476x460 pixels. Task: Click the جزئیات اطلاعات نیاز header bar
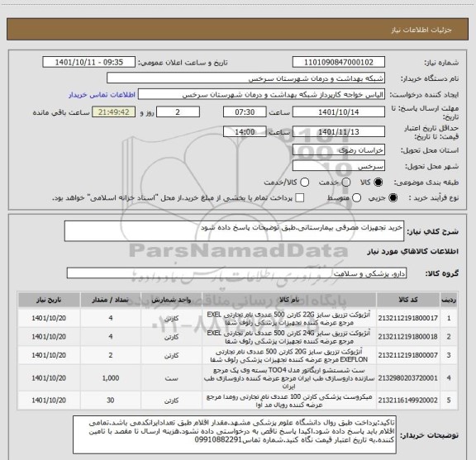pyautogui.click(x=237, y=30)
